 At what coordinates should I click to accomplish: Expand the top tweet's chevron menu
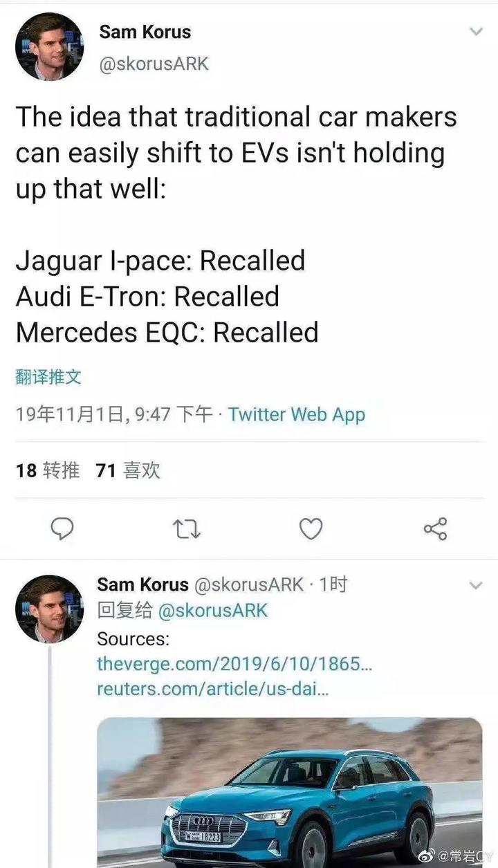click(x=476, y=32)
